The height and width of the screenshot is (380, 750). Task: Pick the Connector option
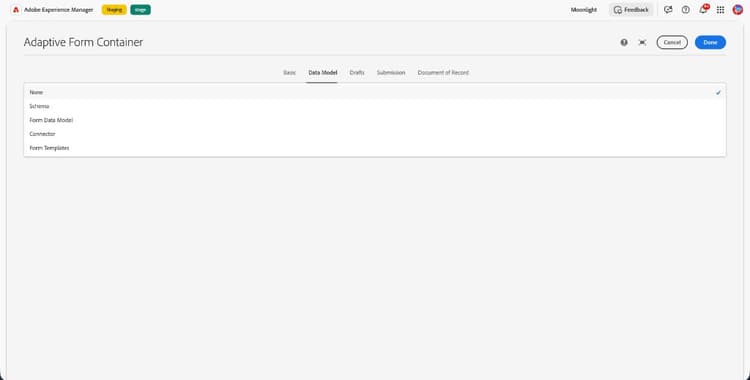pyautogui.click(x=375, y=134)
